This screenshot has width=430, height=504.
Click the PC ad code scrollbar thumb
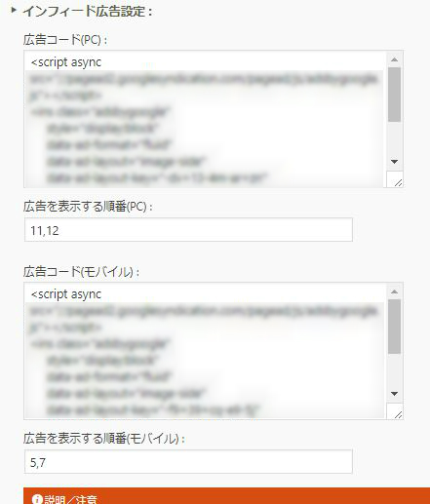[x=395, y=95]
